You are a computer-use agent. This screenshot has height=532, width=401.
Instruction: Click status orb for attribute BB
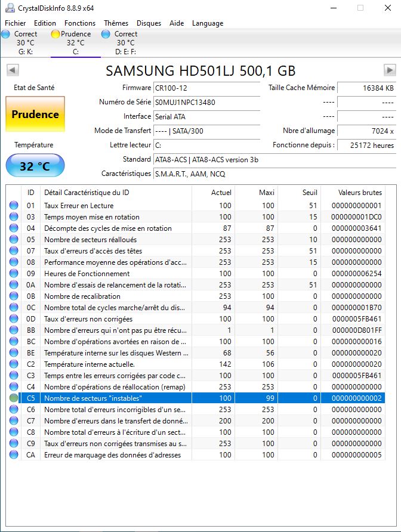pyautogui.click(x=14, y=330)
